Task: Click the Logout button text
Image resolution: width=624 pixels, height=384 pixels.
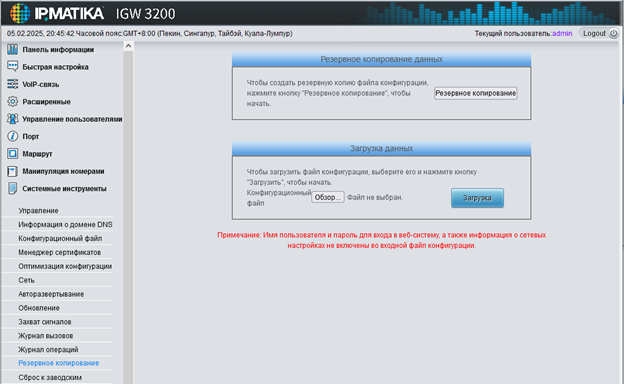Action: 594,33
